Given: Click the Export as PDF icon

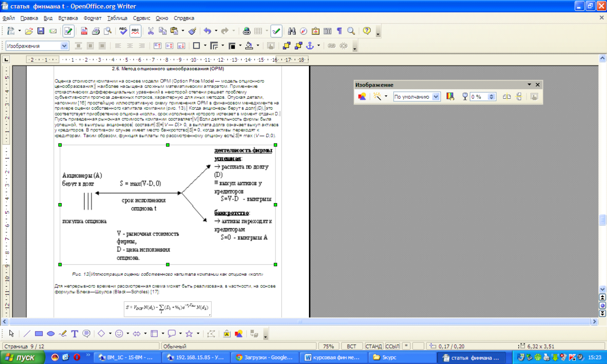Looking at the screenshot, I should coord(84,31).
